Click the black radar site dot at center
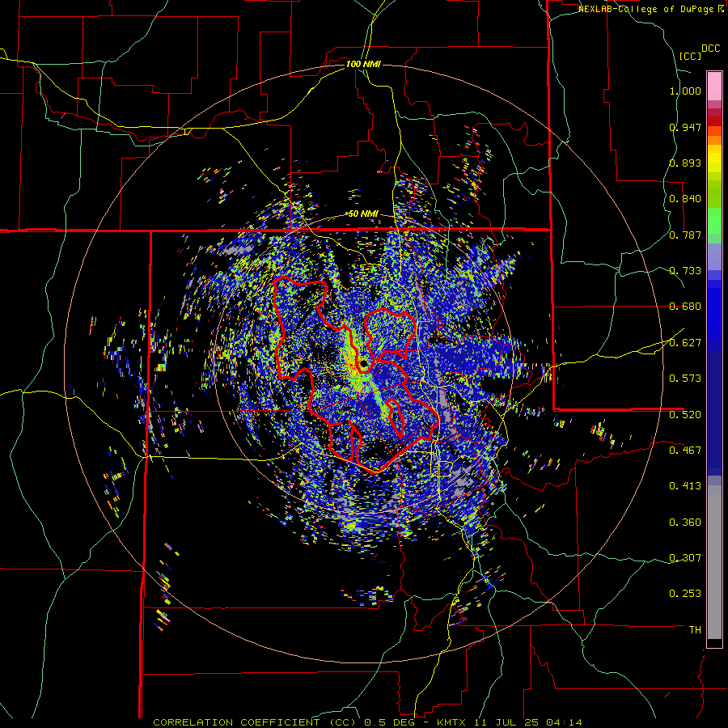The width and height of the screenshot is (728, 728). point(364,363)
